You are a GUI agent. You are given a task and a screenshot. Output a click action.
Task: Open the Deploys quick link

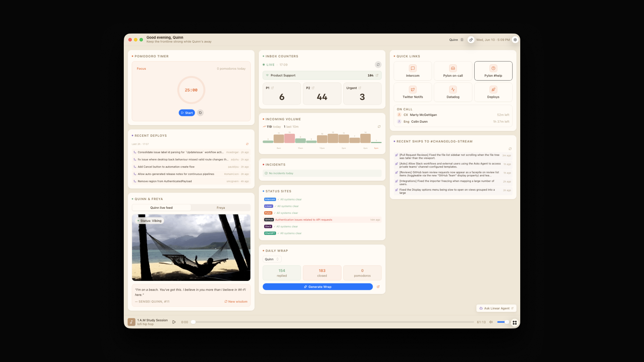click(x=493, y=92)
